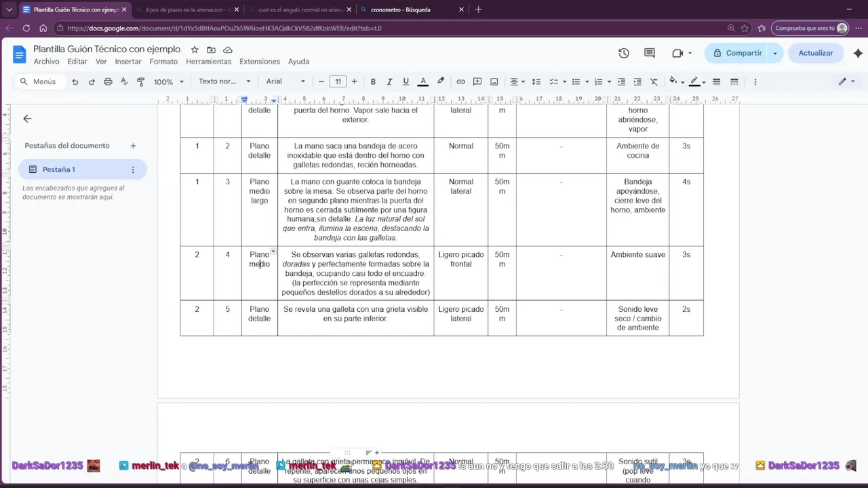This screenshot has height=488, width=868.
Task: Open the Formato menu
Action: (x=163, y=62)
